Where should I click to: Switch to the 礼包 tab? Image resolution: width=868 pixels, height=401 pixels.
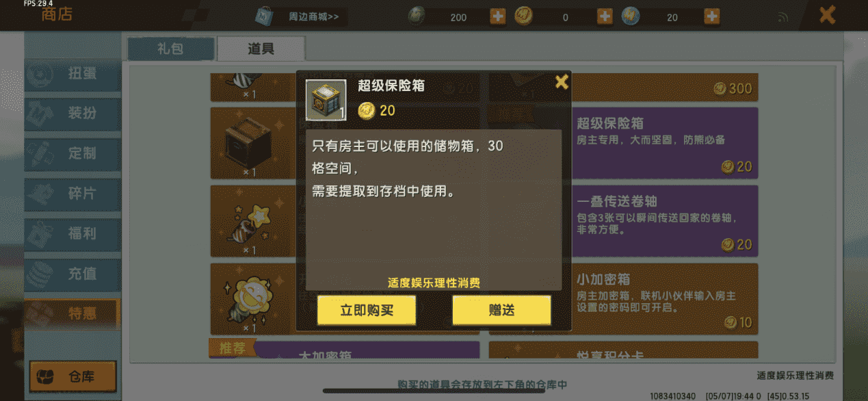tap(169, 49)
